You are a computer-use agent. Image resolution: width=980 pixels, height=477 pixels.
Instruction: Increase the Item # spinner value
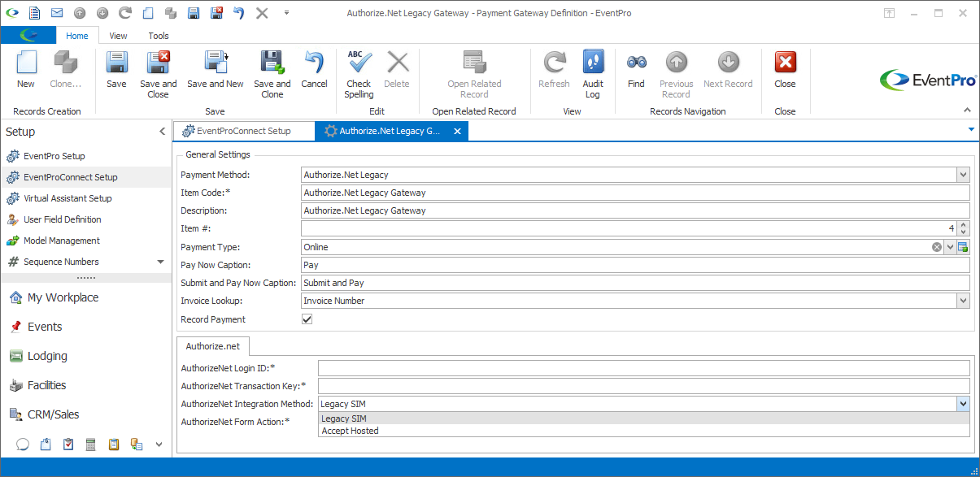point(964,226)
